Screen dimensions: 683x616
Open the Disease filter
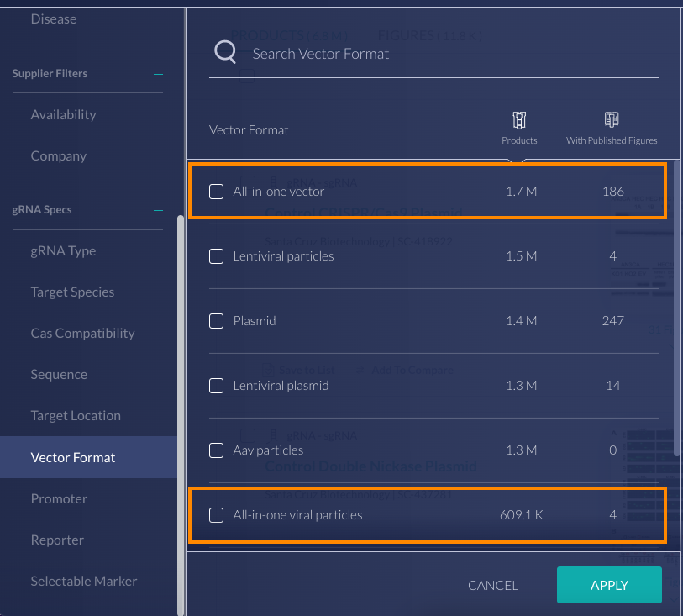point(54,19)
